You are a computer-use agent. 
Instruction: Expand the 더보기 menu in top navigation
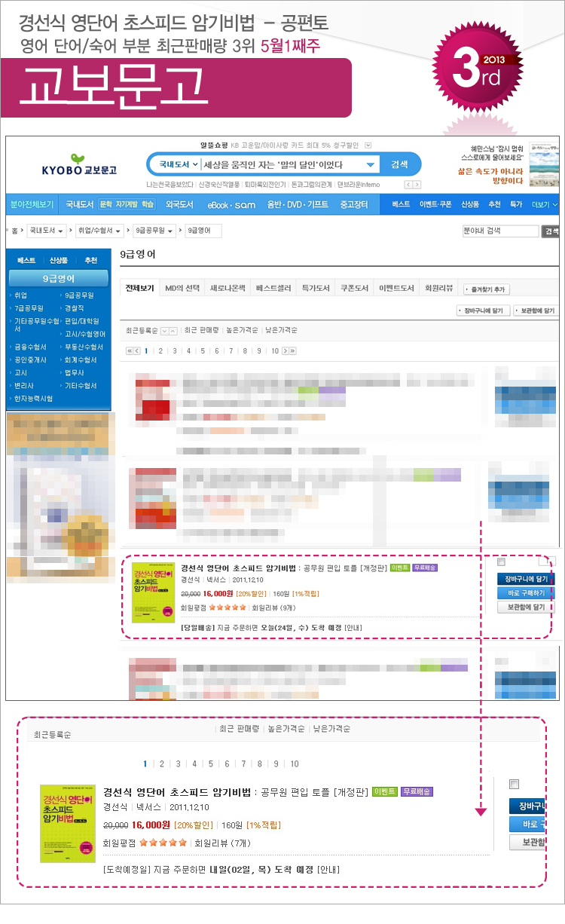coord(545,204)
